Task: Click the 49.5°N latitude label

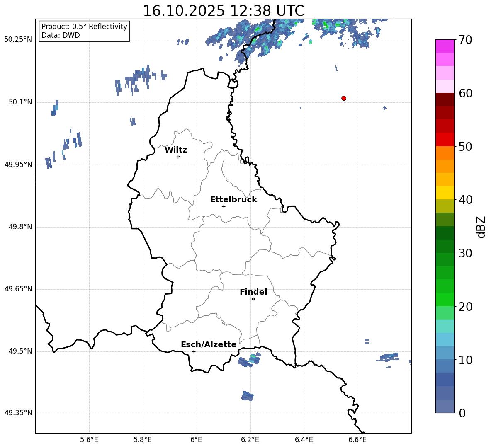Action: [20, 351]
